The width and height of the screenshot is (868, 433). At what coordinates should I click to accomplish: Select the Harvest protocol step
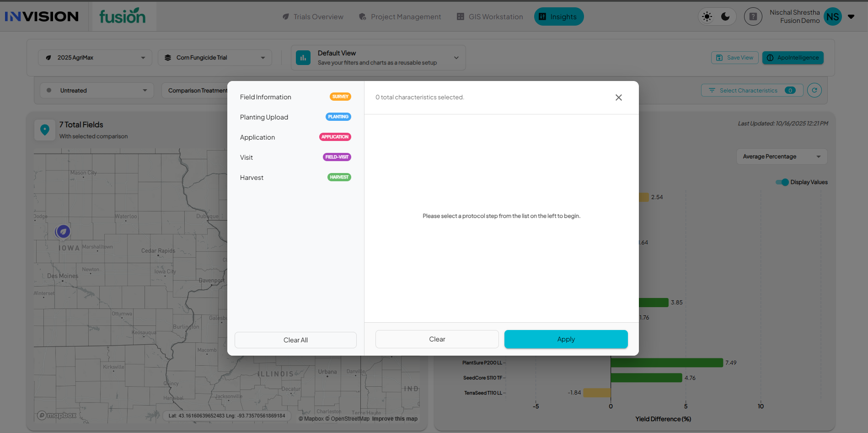[252, 178]
